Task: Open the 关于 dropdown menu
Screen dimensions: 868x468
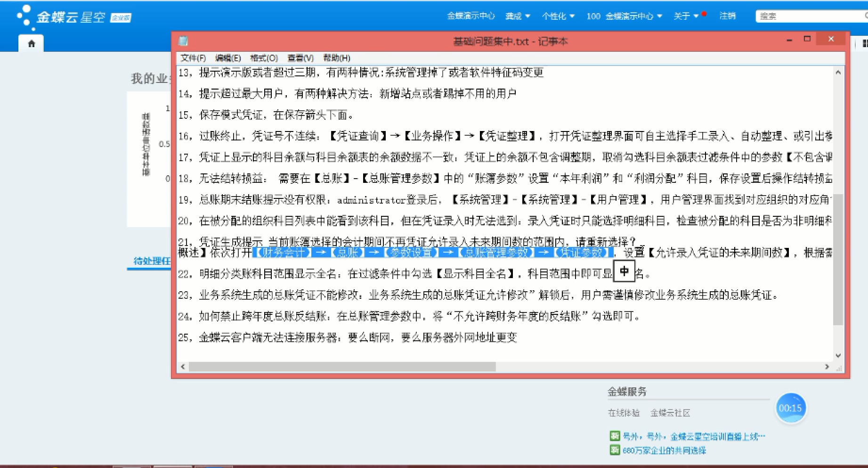Action: (686, 16)
